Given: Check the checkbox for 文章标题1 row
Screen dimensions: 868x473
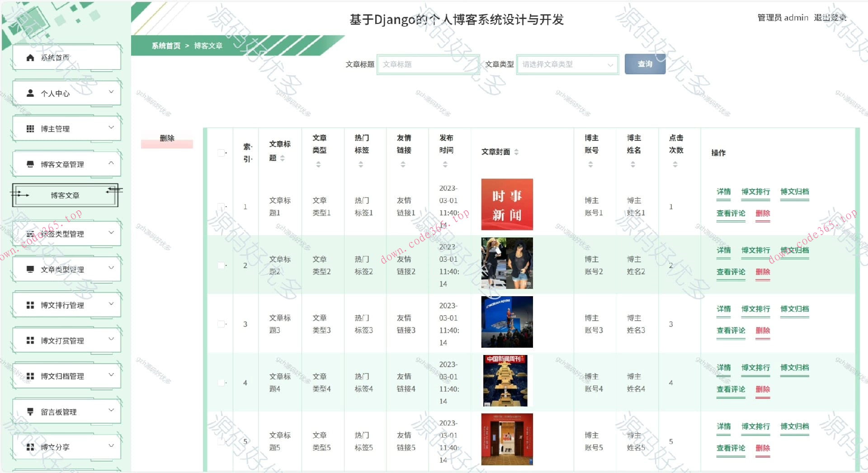Looking at the screenshot, I should click(220, 207).
